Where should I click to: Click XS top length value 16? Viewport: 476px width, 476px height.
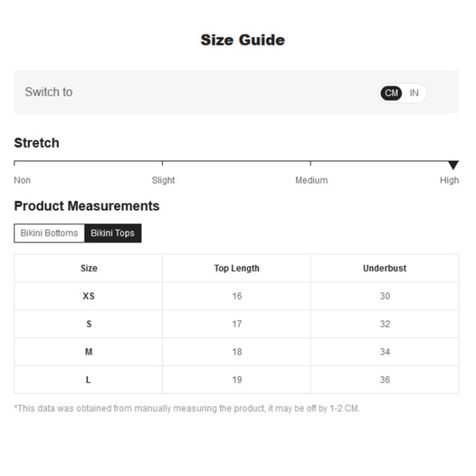point(237,296)
